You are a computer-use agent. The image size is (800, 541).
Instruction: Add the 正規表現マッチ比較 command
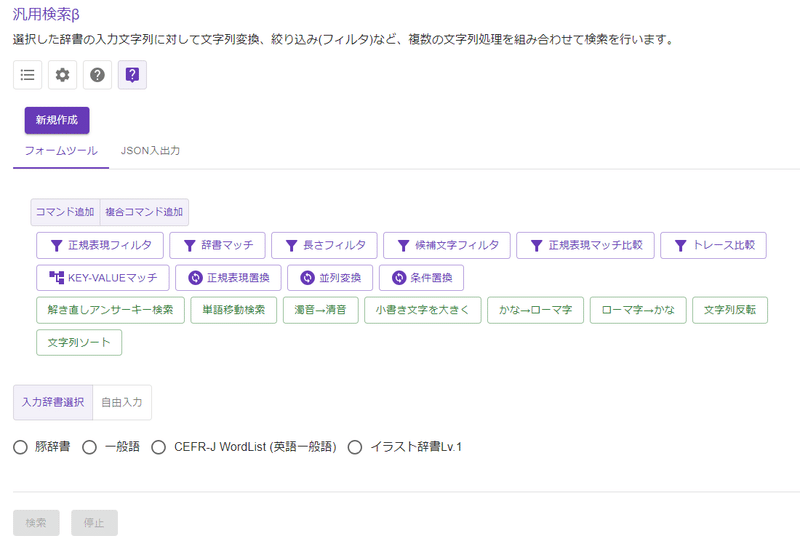click(585, 245)
